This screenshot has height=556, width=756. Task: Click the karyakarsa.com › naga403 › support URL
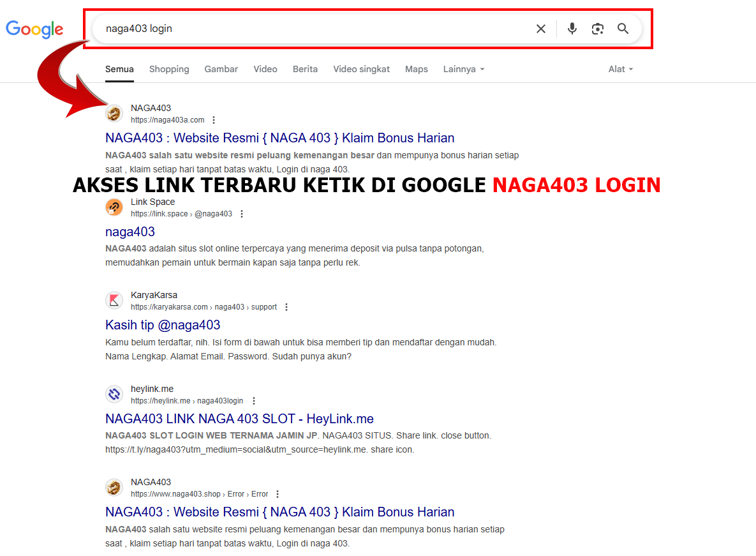pyautogui.click(x=204, y=307)
